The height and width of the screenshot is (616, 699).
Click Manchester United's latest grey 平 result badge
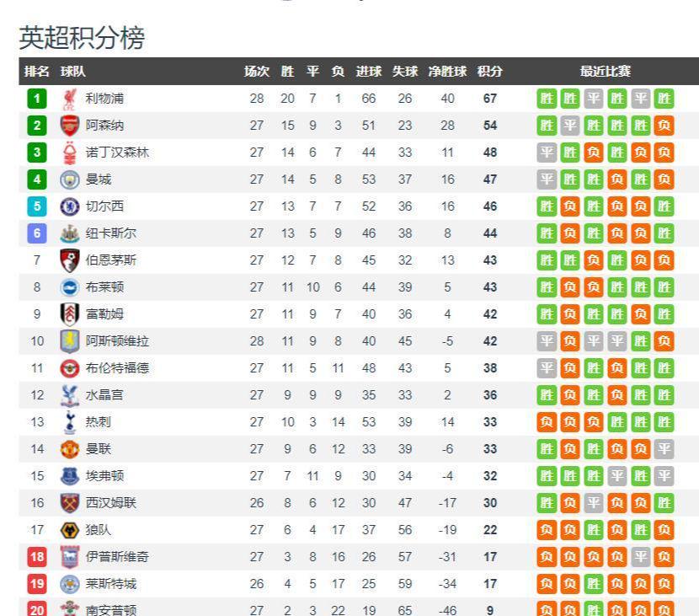(x=664, y=449)
